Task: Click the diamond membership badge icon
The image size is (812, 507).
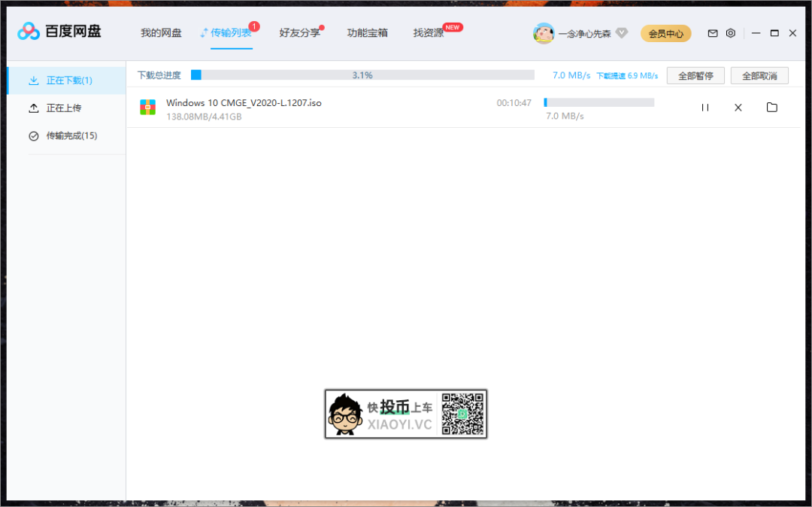Action: click(x=622, y=33)
